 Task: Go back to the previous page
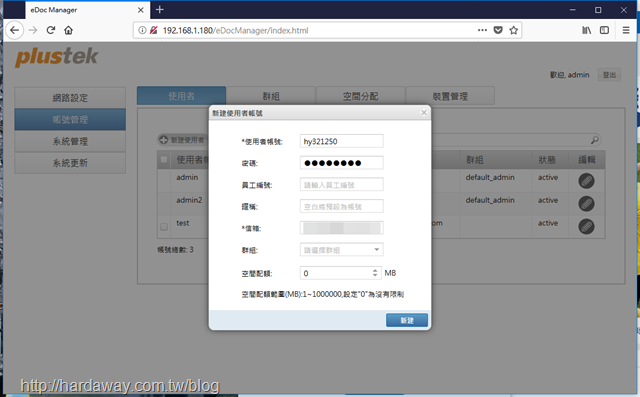[x=15, y=30]
